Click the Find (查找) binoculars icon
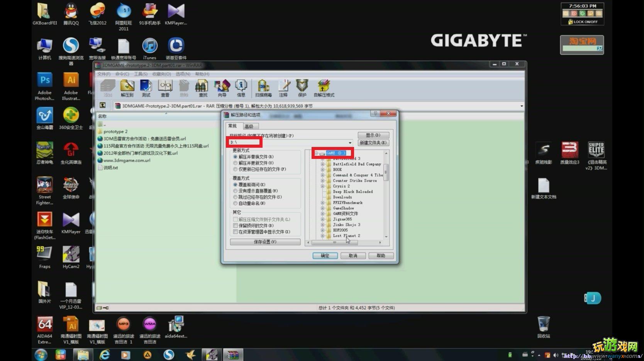644x361 pixels. pyautogui.click(x=202, y=88)
